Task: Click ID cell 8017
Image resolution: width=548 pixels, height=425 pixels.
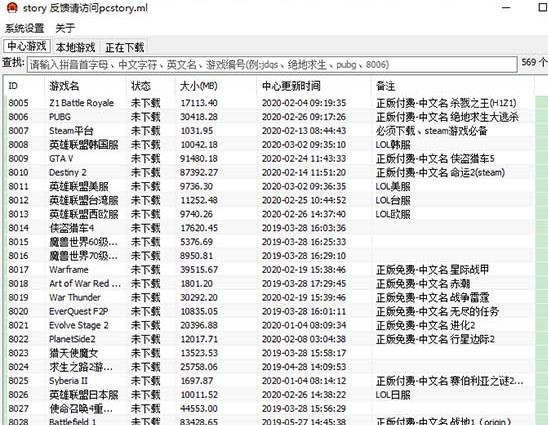Action: coord(19,269)
